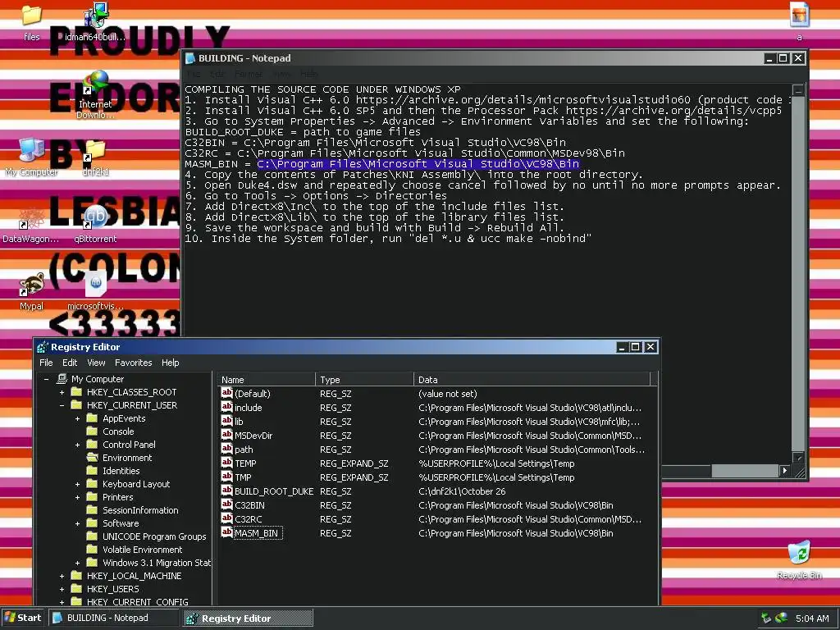The height and width of the screenshot is (630, 840).
Task: Select the TEMP value icon
Action: (226, 463)
